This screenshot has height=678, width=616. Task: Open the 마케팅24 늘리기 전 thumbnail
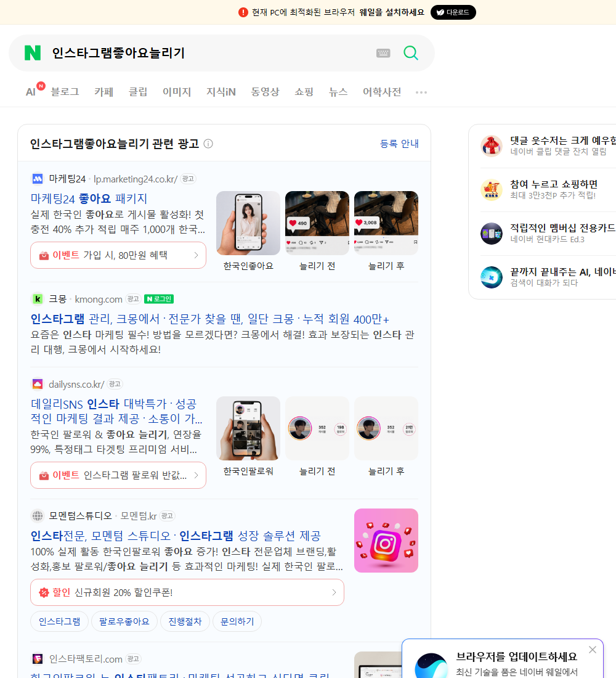[317, 223]
